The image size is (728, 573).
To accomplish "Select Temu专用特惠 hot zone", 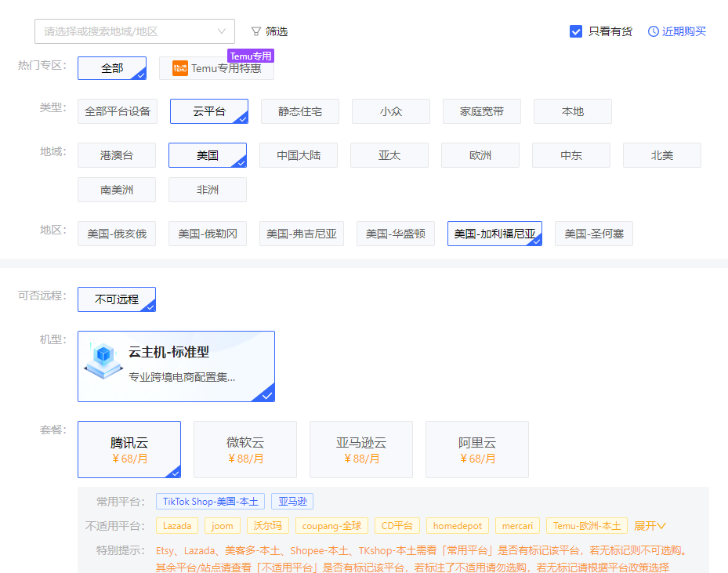I will (216, 68).
